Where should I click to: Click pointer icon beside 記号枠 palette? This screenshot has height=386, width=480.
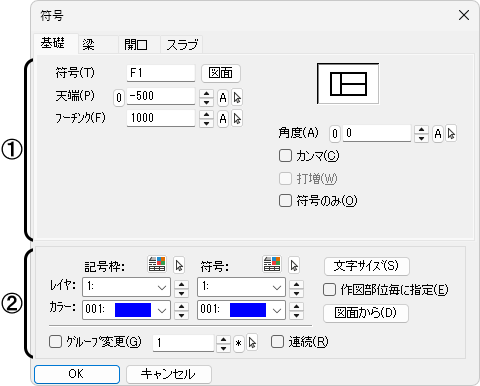click(x=179, y=265)
